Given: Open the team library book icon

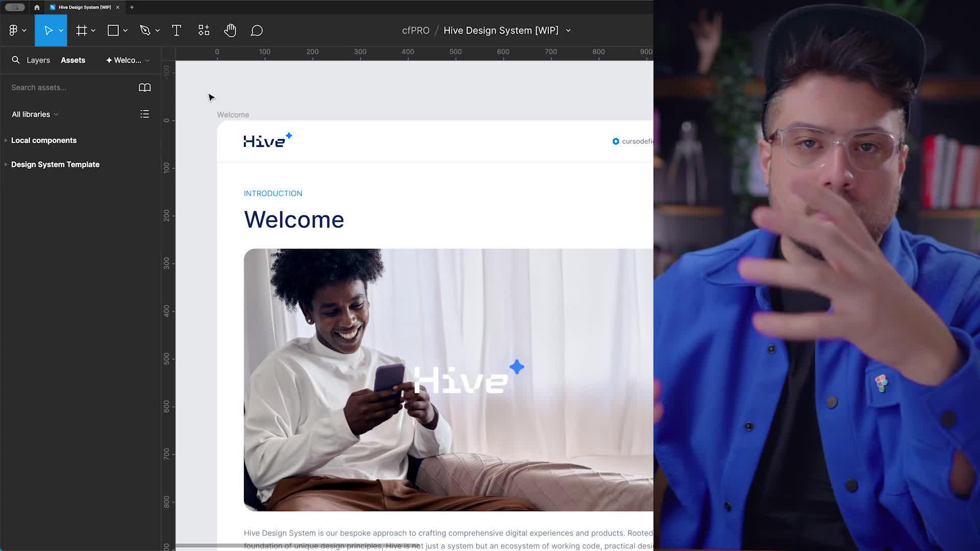Looking at the screenshot, I should click(x=145, y=88).
